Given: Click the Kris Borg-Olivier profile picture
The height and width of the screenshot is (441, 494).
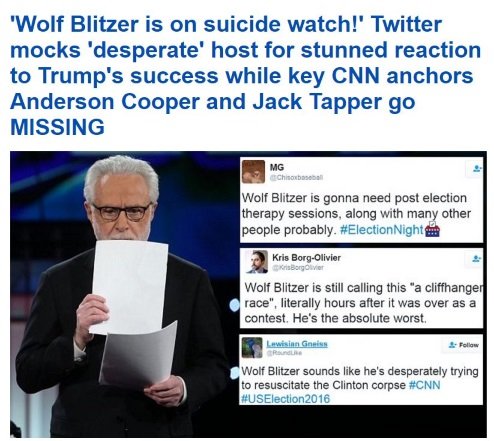Looking at the screenshot, I should 257,262.
